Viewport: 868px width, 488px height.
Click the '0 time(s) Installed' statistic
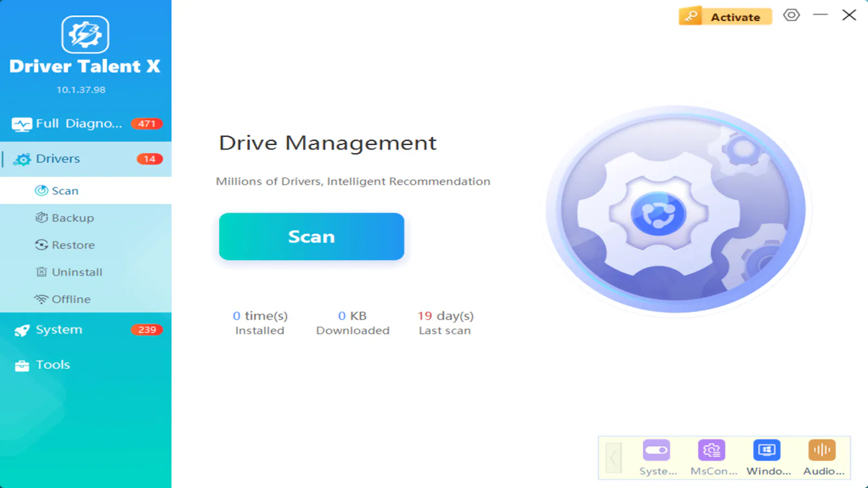(260, 323)
